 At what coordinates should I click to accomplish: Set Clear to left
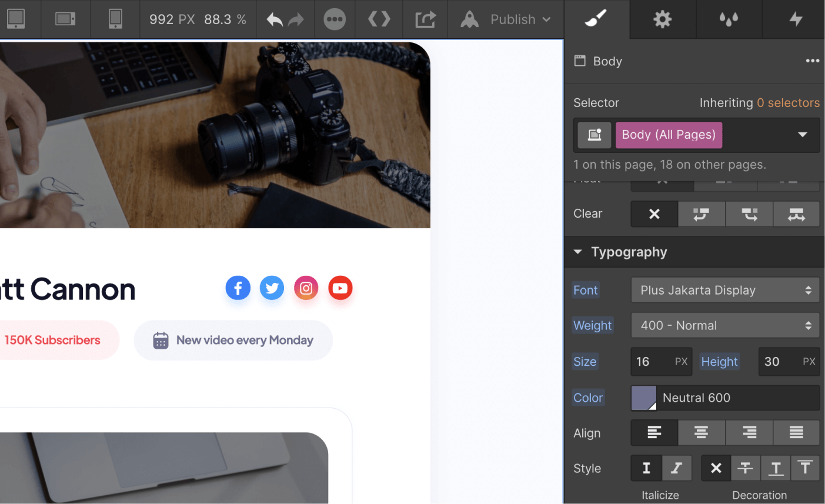tap(702, 214)
